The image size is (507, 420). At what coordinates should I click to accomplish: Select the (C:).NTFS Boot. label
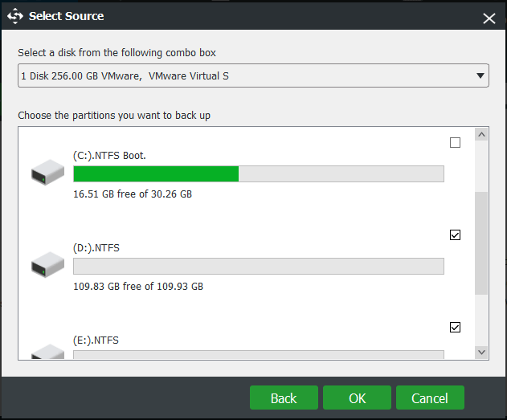coord(109,156)
